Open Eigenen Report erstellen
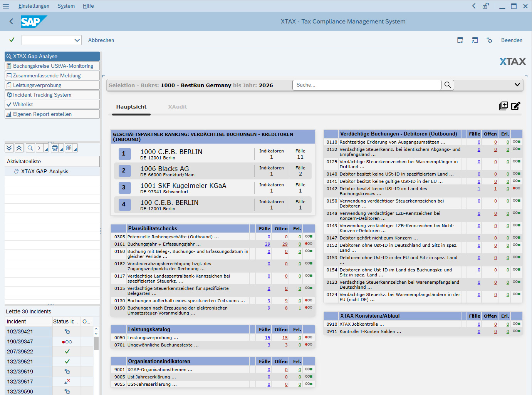 click(x=52, y=114)
